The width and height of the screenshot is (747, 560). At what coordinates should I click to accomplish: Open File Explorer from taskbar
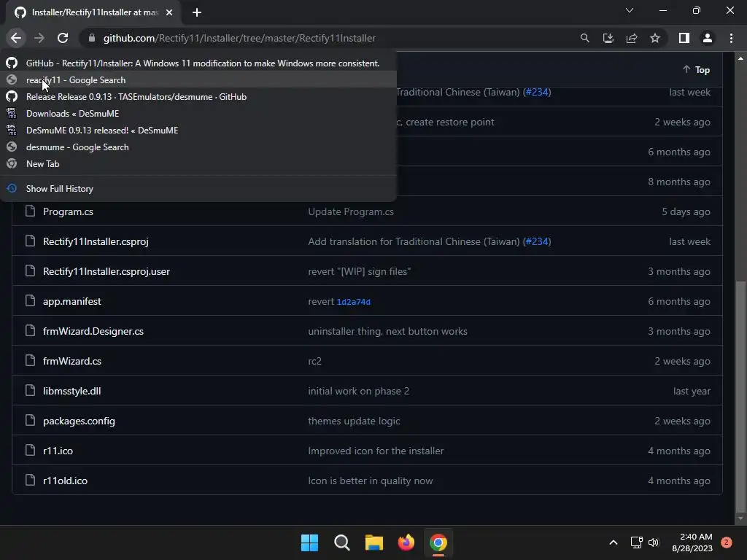point(374,542)
